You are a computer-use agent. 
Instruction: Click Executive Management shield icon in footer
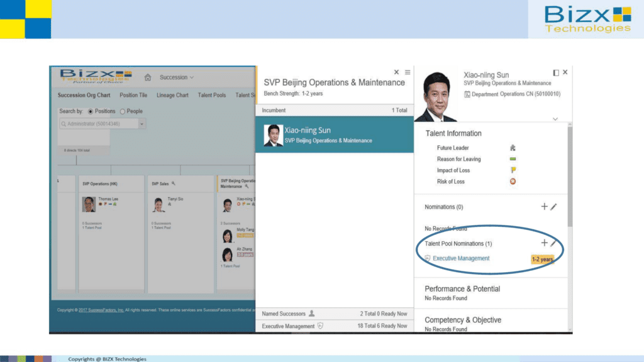click(x=320, y=326)
